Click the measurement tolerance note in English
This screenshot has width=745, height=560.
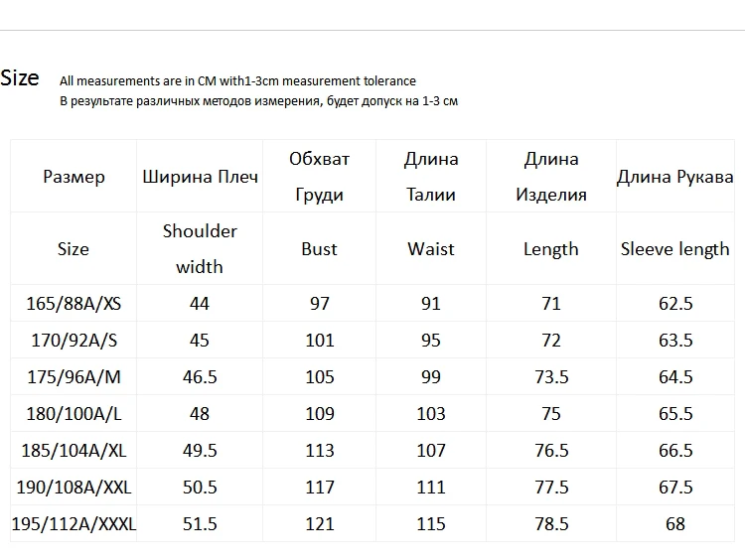click(237, 81)
